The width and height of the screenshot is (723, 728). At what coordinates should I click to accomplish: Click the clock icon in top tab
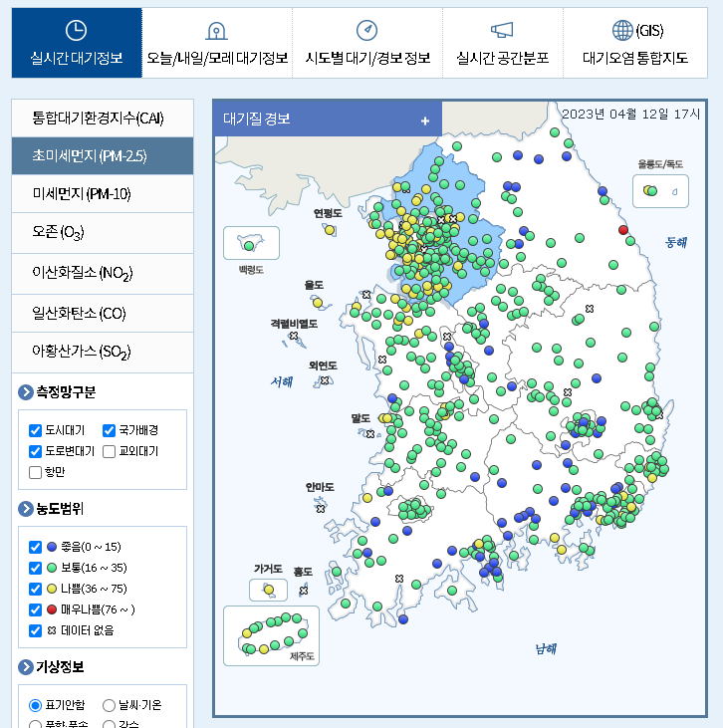tap(76, 31)
